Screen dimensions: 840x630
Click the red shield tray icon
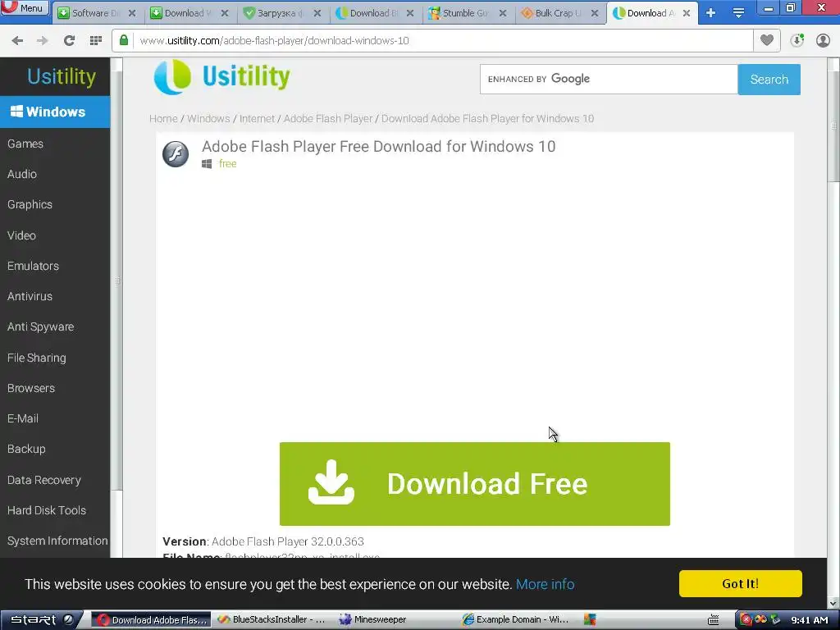point(746,620)
